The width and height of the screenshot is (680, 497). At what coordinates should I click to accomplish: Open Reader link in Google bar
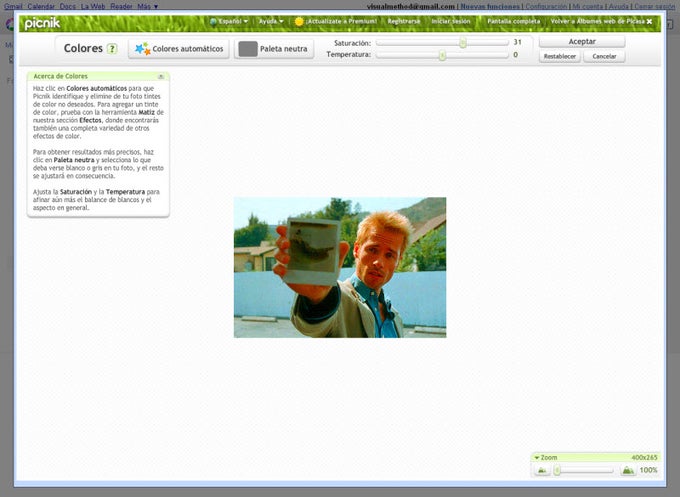[121, 7]
